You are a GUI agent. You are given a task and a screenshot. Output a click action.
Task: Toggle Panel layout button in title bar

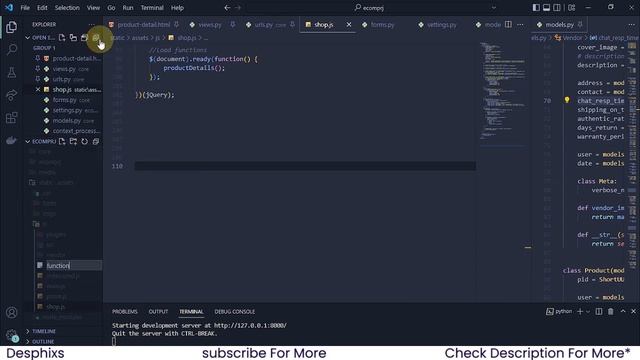pyautogui.click(x=547, y=8)
